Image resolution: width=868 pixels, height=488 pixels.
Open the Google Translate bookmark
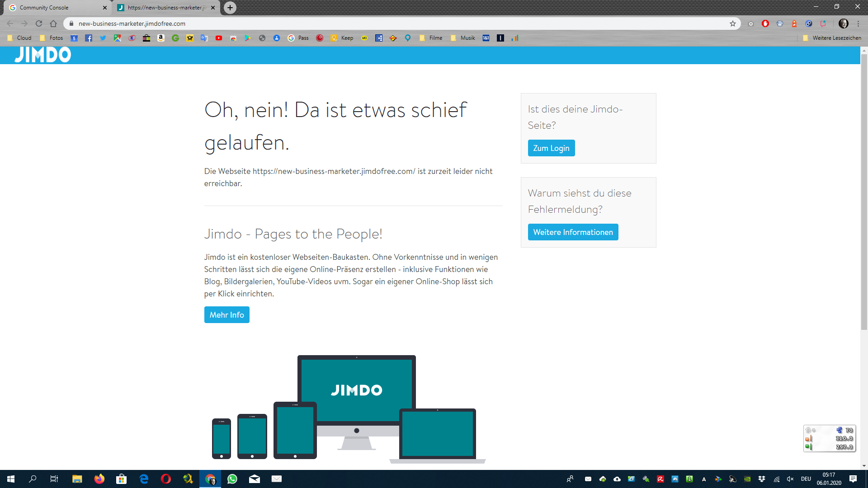pos(204,38)
